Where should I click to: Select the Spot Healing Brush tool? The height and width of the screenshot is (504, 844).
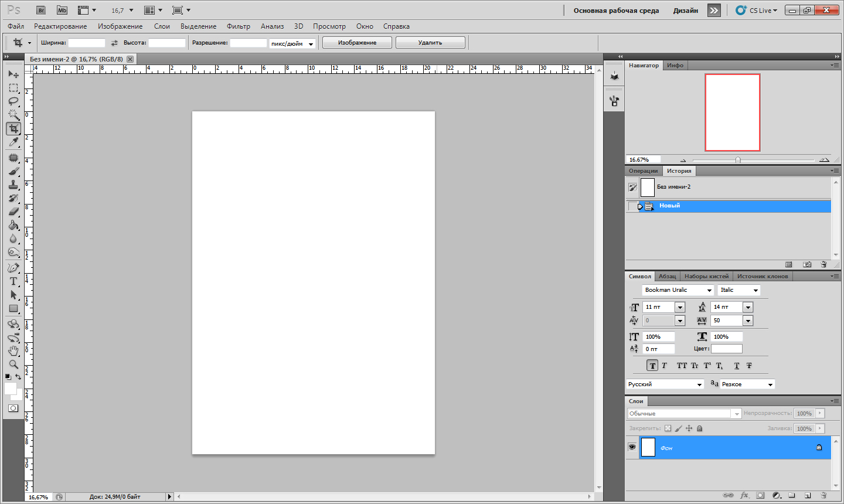[x=13, y=158]
